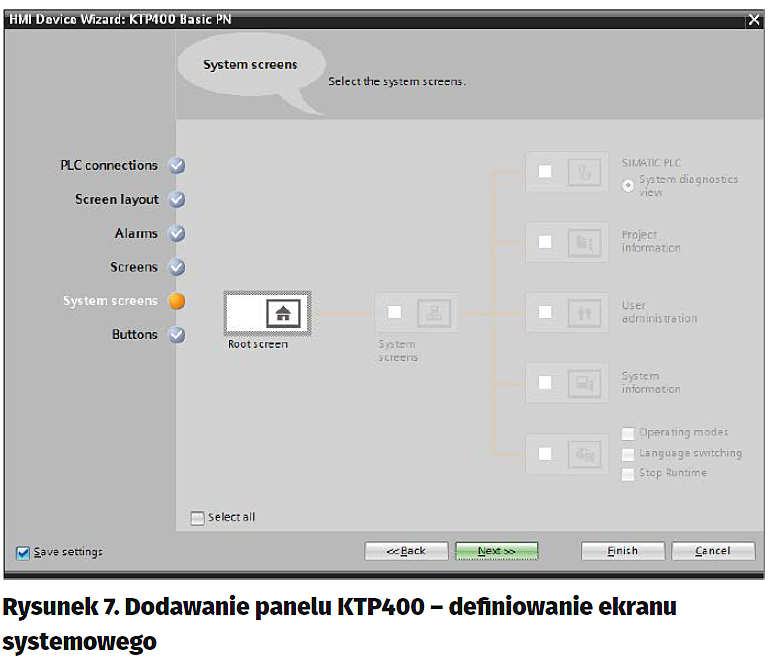
Task: Go to the PLC connections step
Action: 109,166
